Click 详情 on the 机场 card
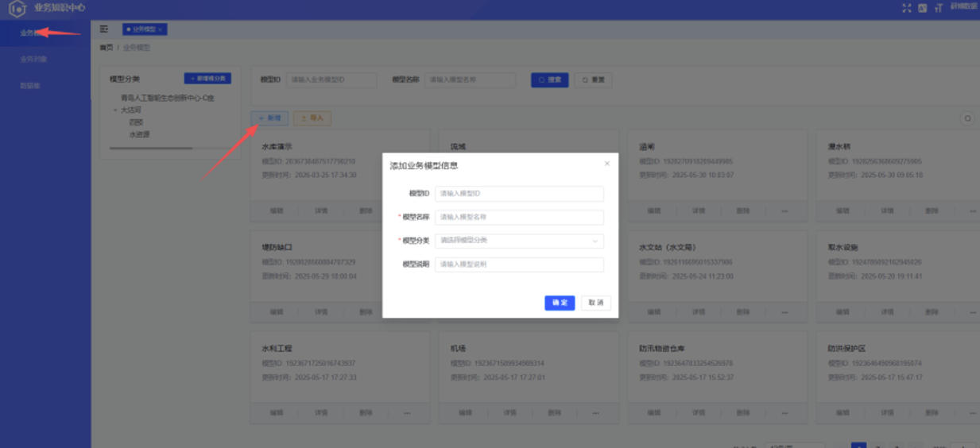 pyautogui.click(x=509, y=413)
